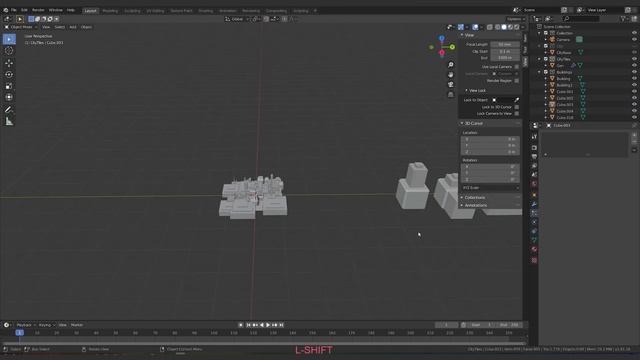Enable Lock to 3D Cursor checkbox
Image resolution: width=640 pixels, height=360 pixels.
coord(517,107)
